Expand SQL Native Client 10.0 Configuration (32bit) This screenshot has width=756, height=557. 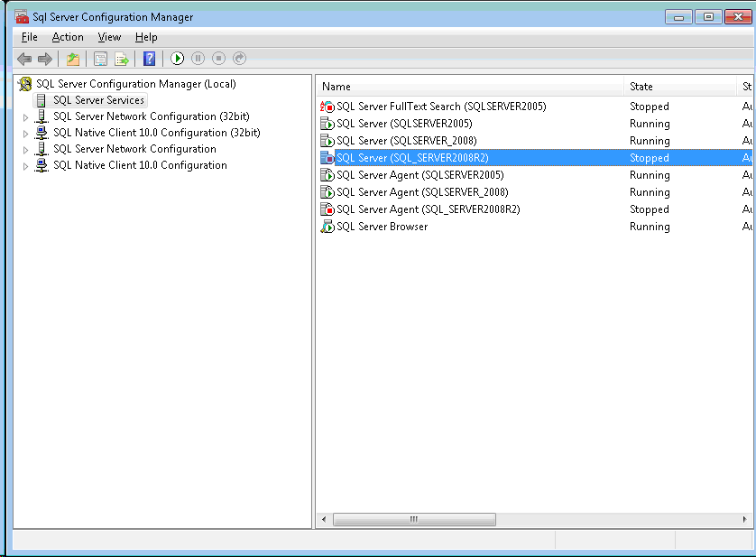pyautogui.click(x=25, y=134)
